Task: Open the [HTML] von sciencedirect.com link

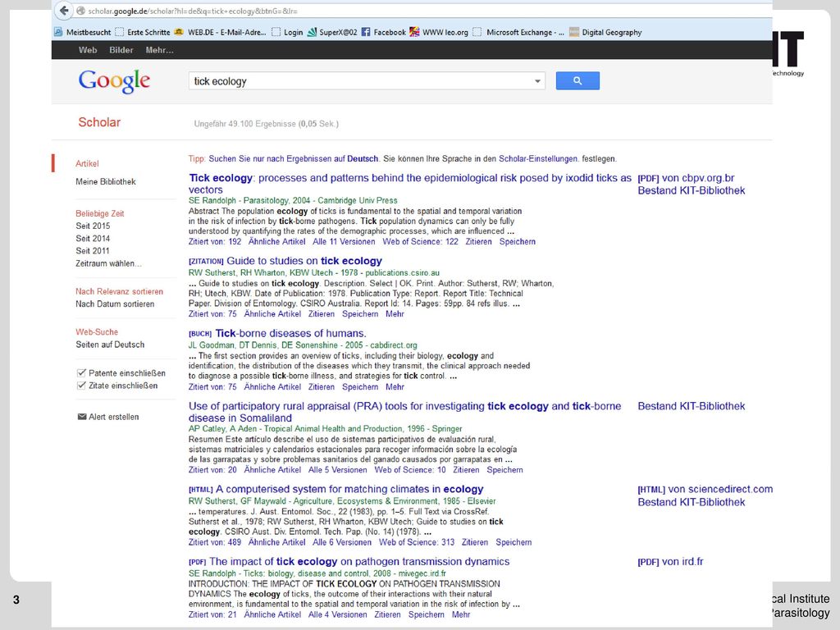Action: click(x=705, y=489)
